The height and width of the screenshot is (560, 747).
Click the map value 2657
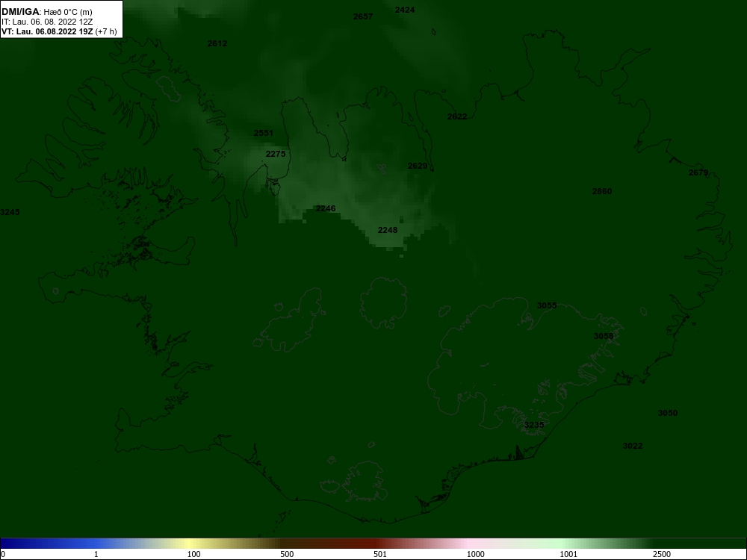click(362, 16)
